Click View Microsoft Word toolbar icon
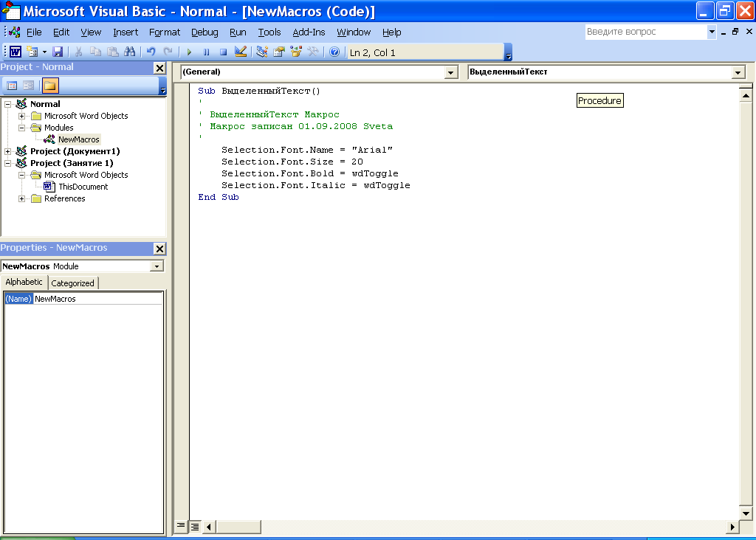The image size is (756, 540). 15,52
